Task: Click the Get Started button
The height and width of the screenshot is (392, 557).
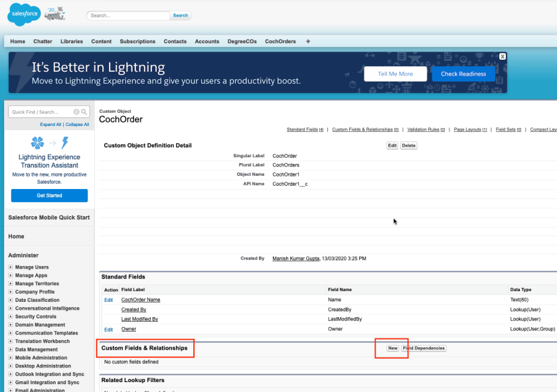Action: click(x=49, y=196)
